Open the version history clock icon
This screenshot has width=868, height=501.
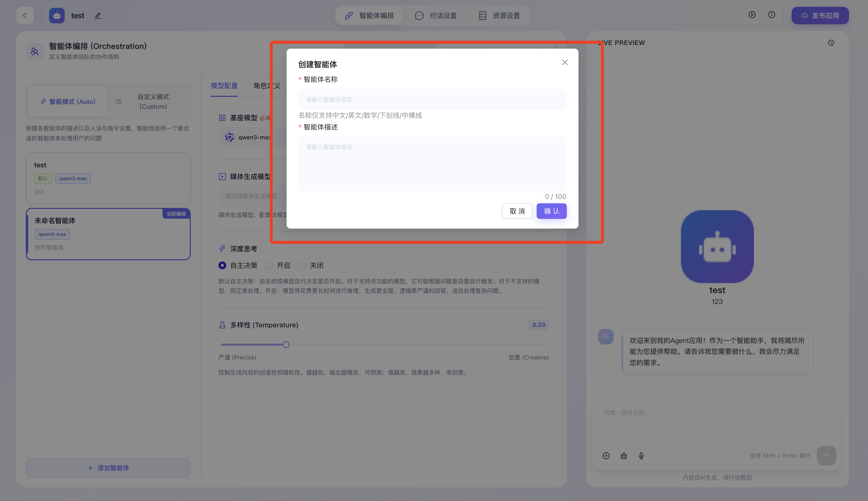[x=772, y=15]
